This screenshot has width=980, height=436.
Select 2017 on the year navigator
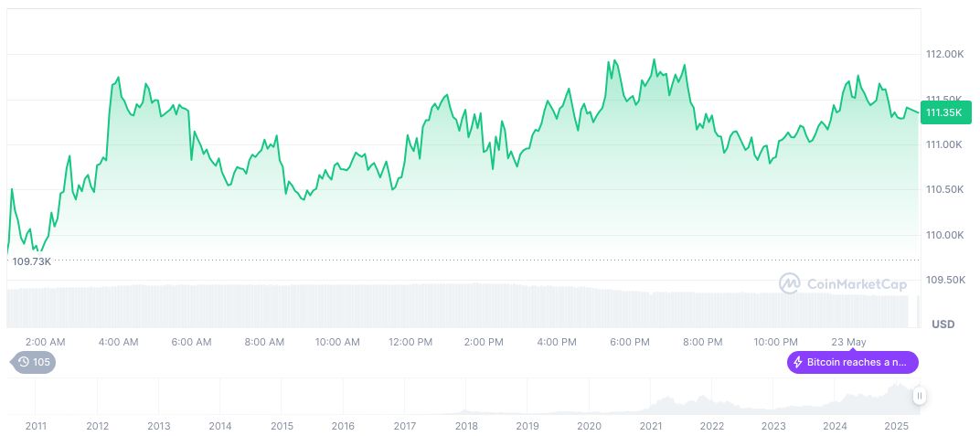click(x=405, y=426)
